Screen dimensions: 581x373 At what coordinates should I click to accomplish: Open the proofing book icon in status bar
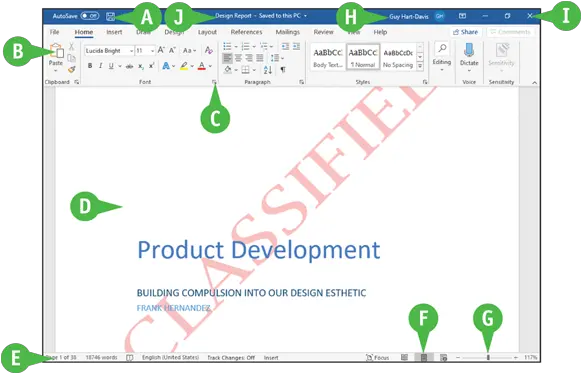130,357
